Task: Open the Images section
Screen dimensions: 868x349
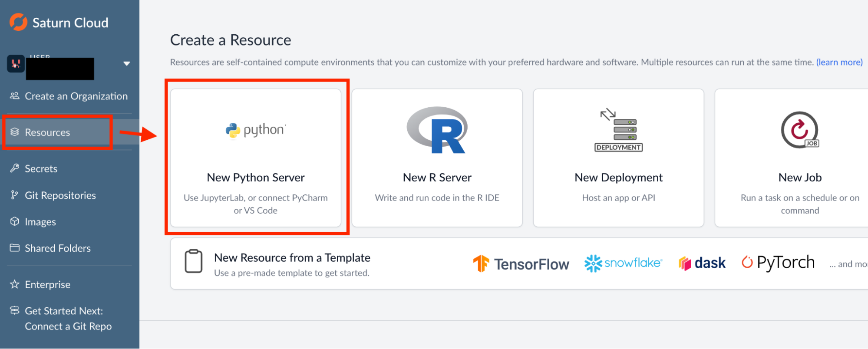Action: [x=40, y=222]
